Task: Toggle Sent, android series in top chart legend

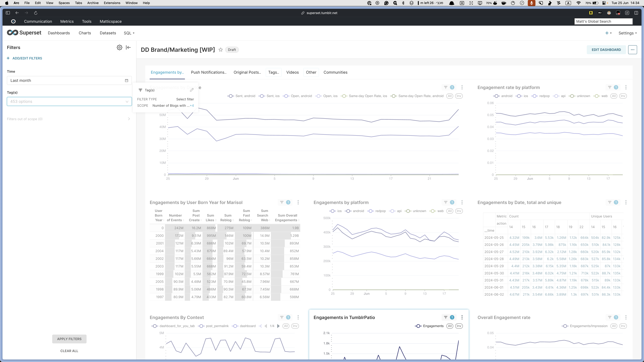Action: (x=241, y=96)
